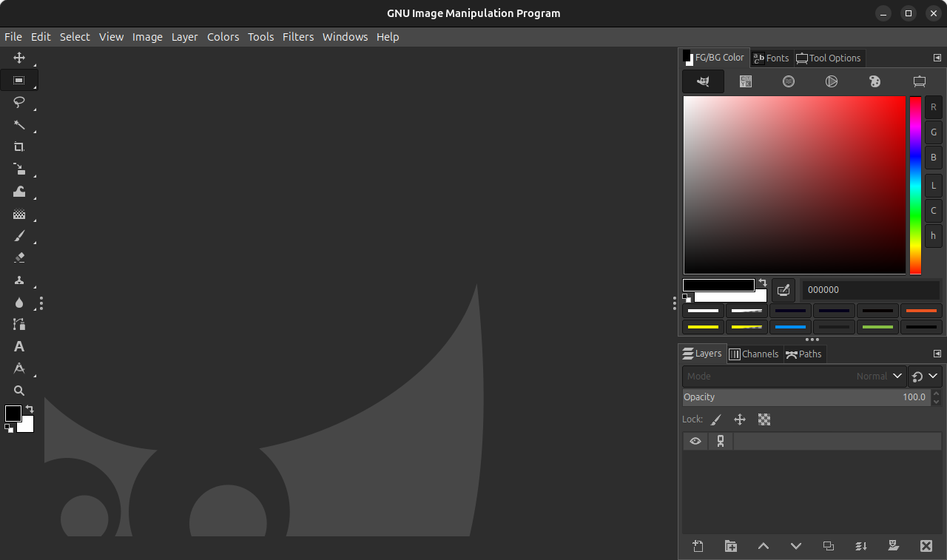This screenshot has width=947, height=560.
Task: Enable lock alpha channel
Action: [x=764, y=419]
